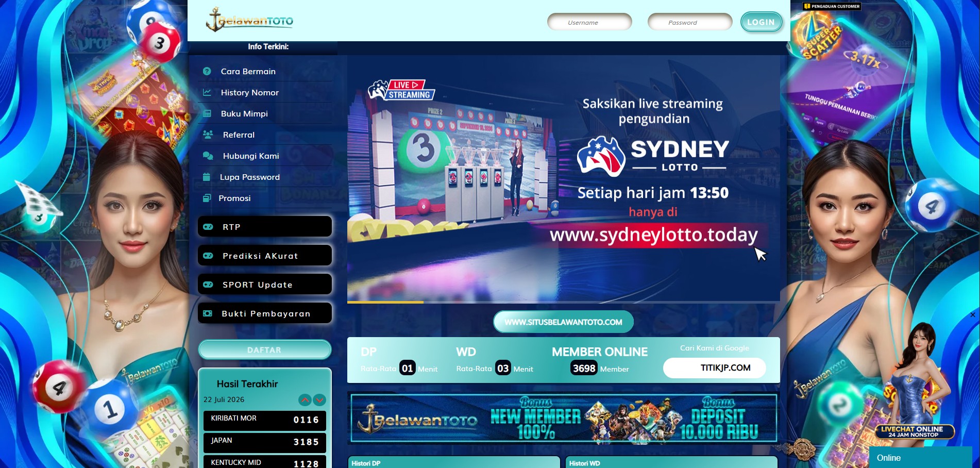Click the 22 Juli 2026 date text
This screenshot has height=468, width=980.
[x=224, y=399]
